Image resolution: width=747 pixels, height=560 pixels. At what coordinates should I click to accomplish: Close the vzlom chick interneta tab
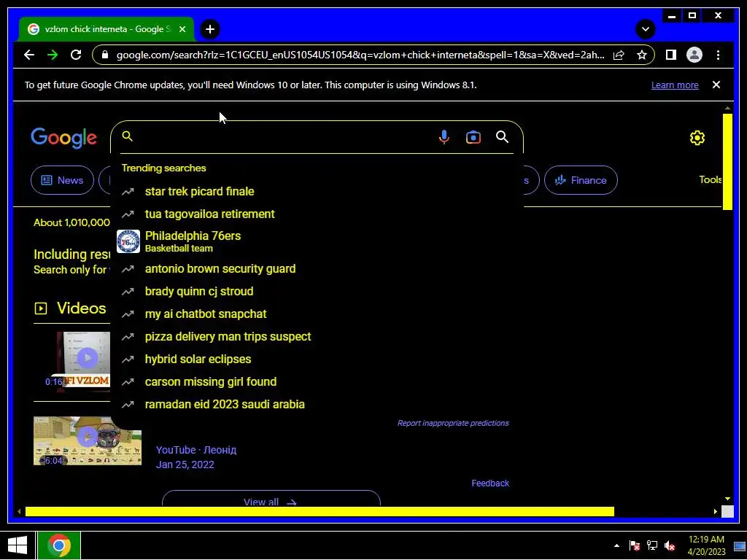click(x=182, y=29)
